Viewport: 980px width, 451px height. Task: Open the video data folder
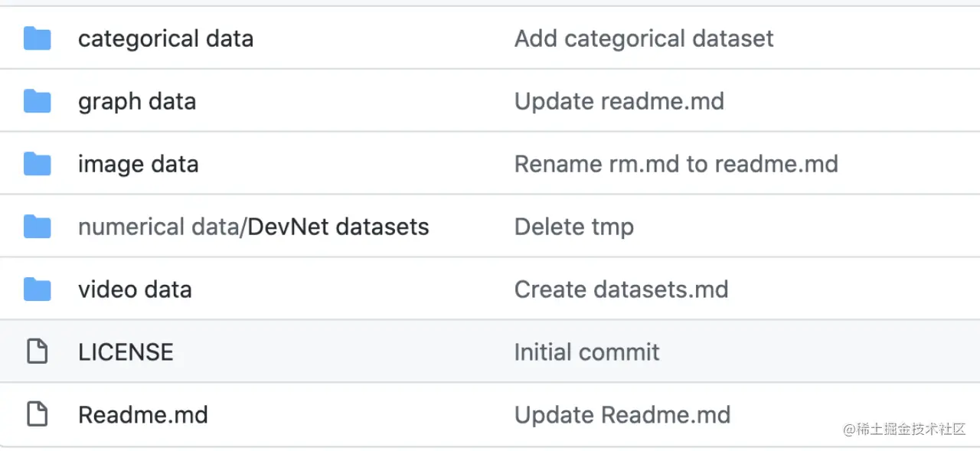135,289
